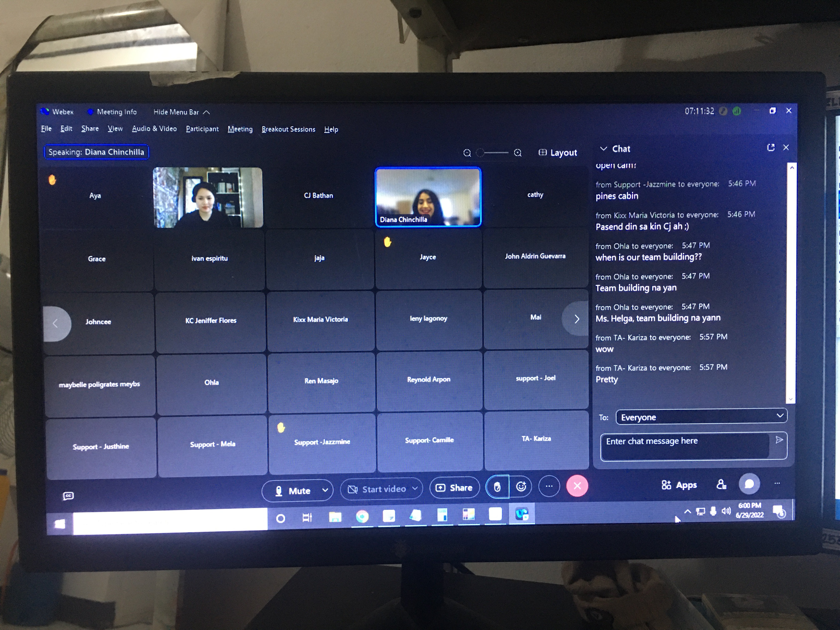This screenshot has width=840, height=630.
Task: Click Hide Menu Bar
Action: [181, 112]
